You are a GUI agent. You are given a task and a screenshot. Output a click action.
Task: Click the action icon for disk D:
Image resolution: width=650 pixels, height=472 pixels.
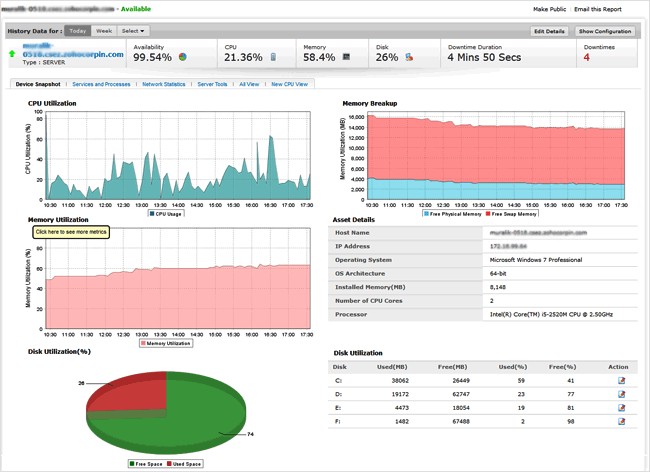623,394
